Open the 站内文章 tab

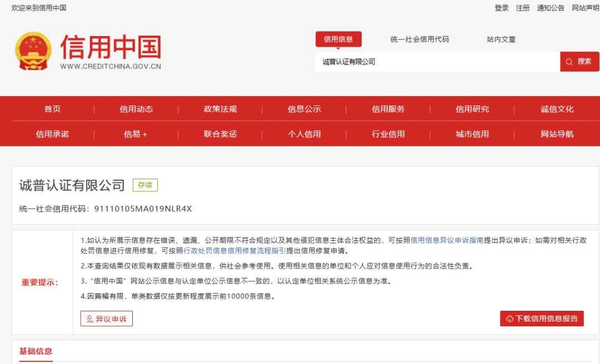pyautogui.click(x=501, y=39)
